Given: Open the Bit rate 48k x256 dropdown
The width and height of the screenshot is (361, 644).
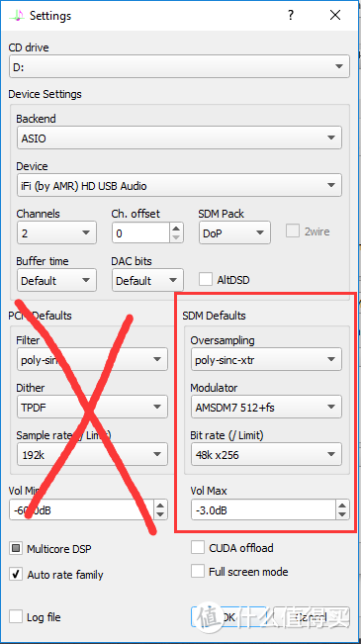Looking at the screenshot, I should pos(266,454).
